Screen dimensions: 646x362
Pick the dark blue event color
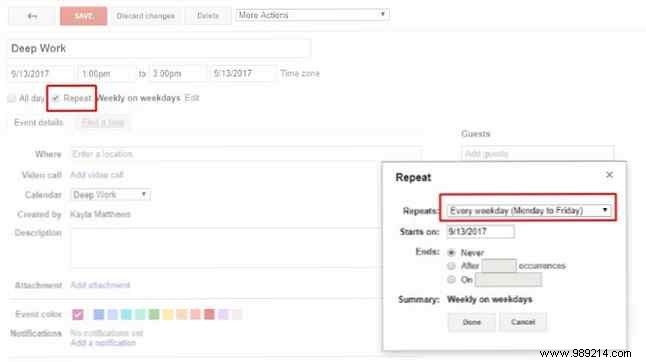98,315
